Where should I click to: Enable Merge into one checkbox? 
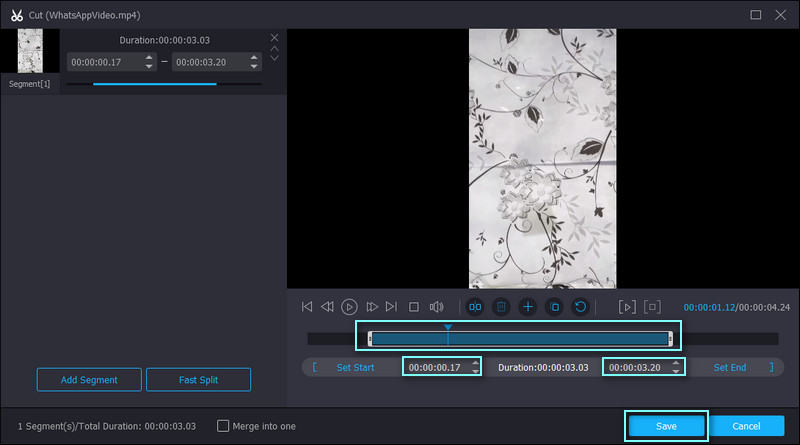pyautogui.click(x=223, y=426)
